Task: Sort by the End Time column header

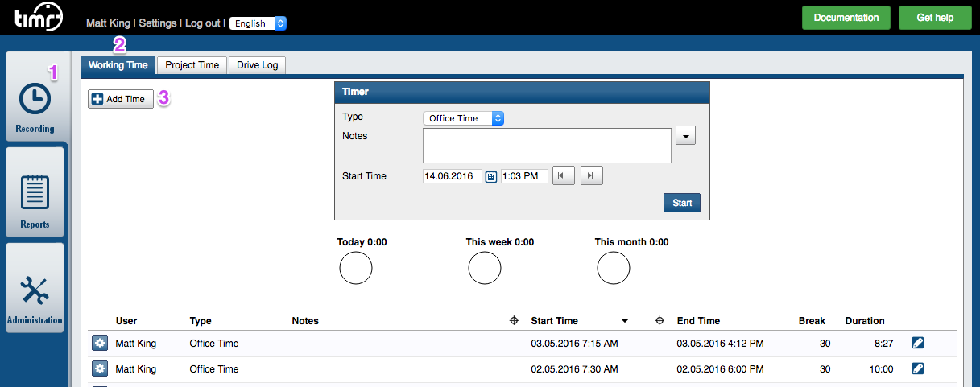Action: tap(698, 321)
